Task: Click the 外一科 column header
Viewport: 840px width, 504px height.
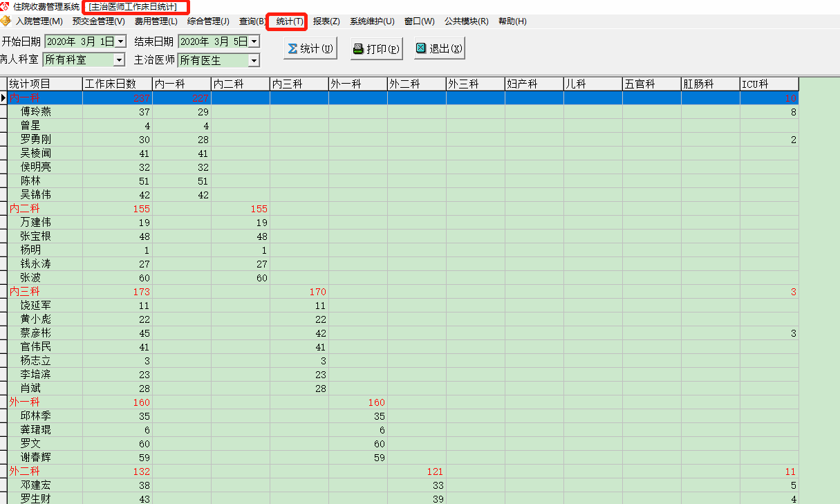Action: [x=358, y=84]
